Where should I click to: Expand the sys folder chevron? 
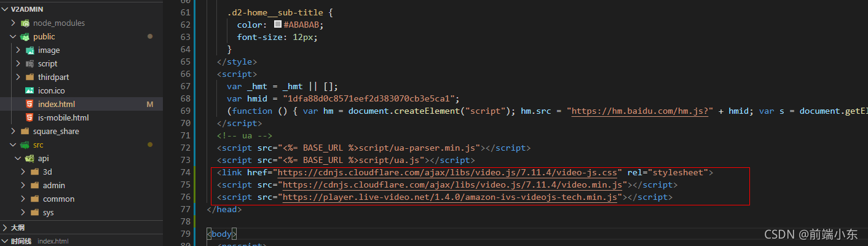pos(23,212)
